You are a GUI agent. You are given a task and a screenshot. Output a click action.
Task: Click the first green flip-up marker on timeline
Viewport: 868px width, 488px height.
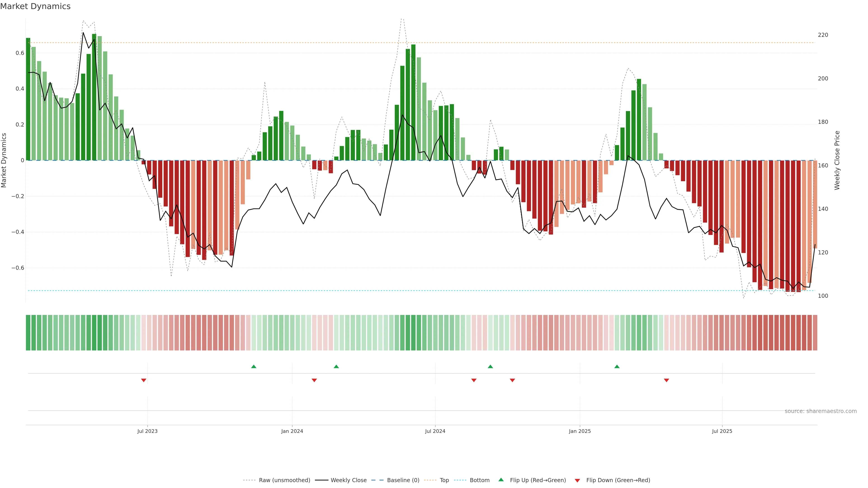pos(254,366)
